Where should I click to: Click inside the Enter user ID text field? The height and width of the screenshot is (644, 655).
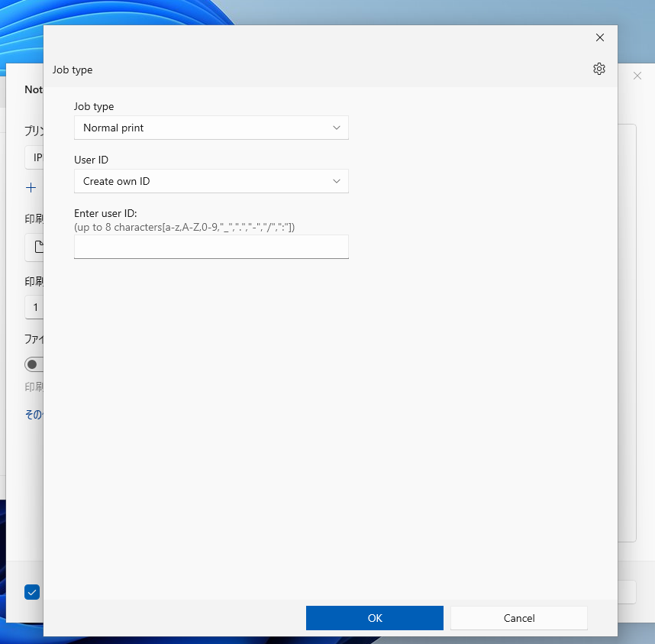(x=211, y=247)
